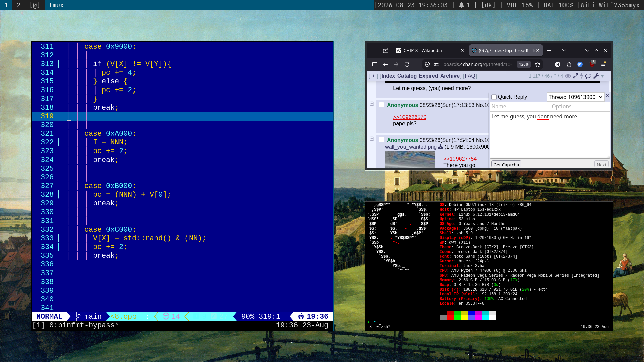Viewport: 644px width, 362px height.
Task: Go forward in browser history
Action: [x=396, y=64]
